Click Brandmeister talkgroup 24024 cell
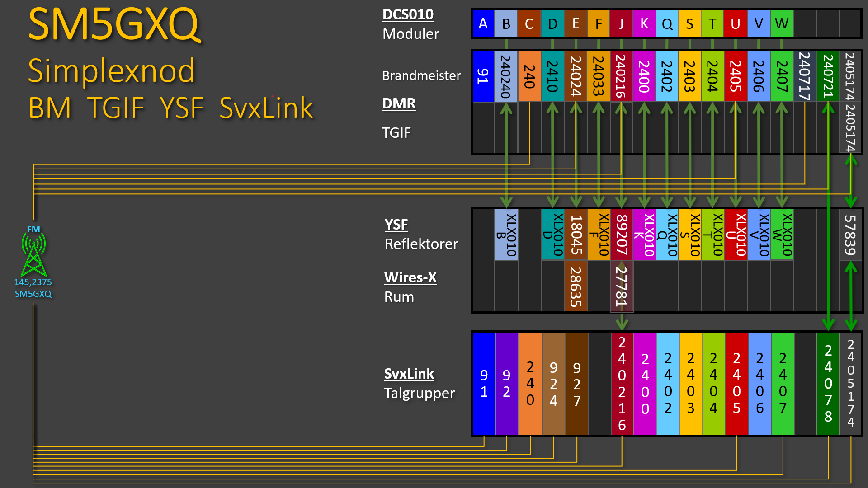The width and height of the screenshot is (868, 488). (x=575, y=76)
